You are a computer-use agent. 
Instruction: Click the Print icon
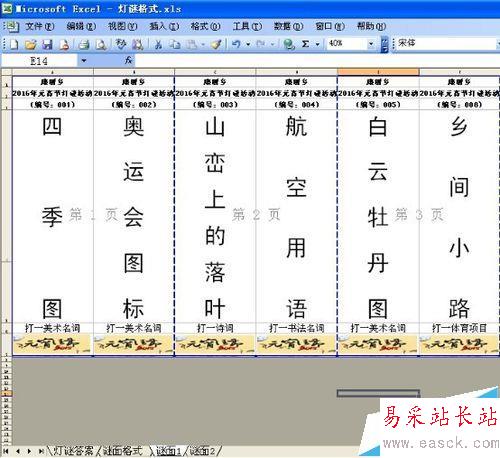pos(84,44)
